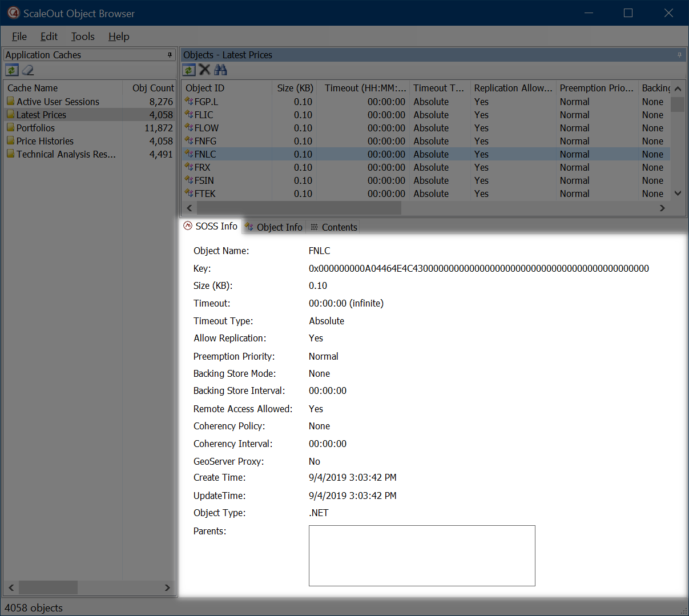Open the Help menu
The height and width of the screenshot is (616, 689).
click(119, 37)
